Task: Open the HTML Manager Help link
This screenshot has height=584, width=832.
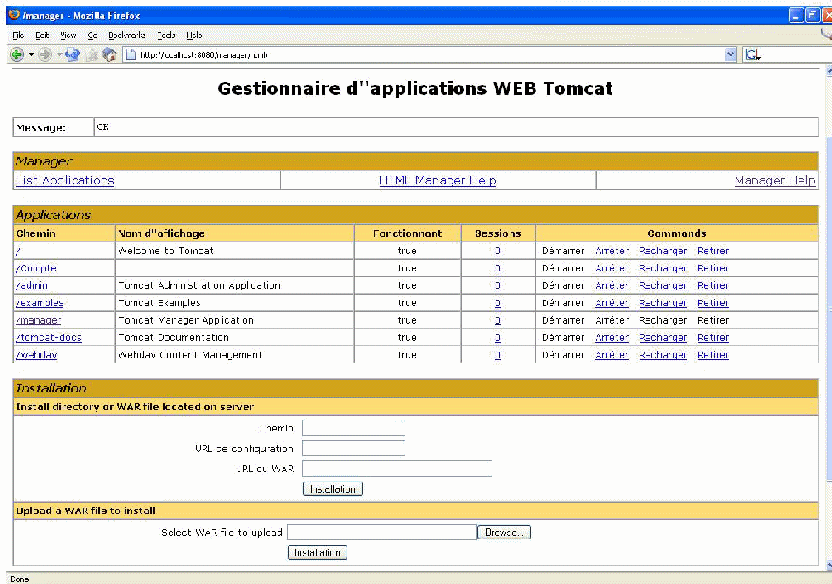Action: pos(437,181)
